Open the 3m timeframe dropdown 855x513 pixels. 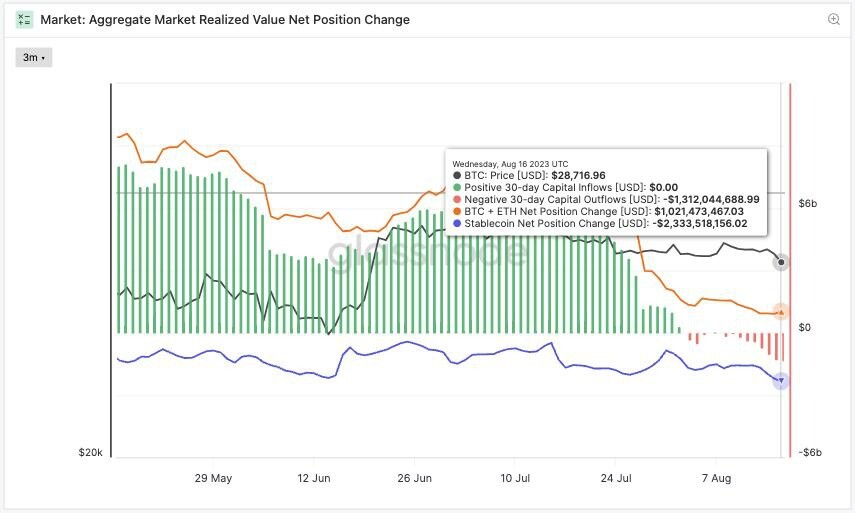34,57
